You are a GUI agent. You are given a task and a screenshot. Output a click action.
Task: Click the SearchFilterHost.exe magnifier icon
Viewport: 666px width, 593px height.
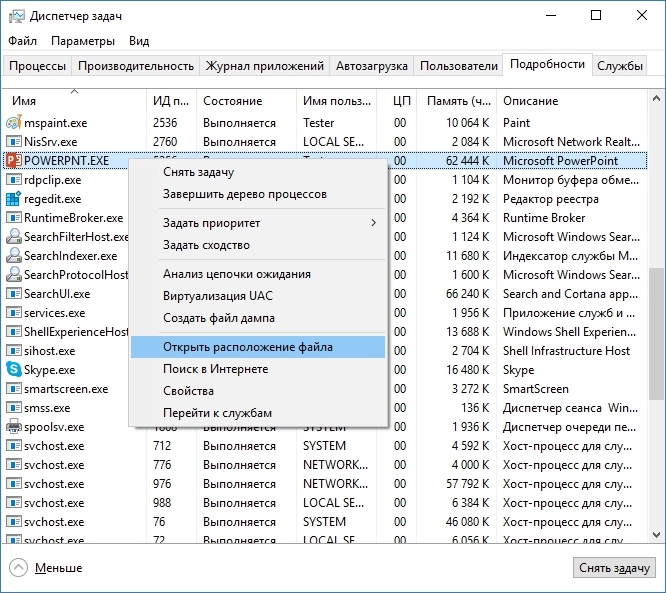[x=14, y=237]
